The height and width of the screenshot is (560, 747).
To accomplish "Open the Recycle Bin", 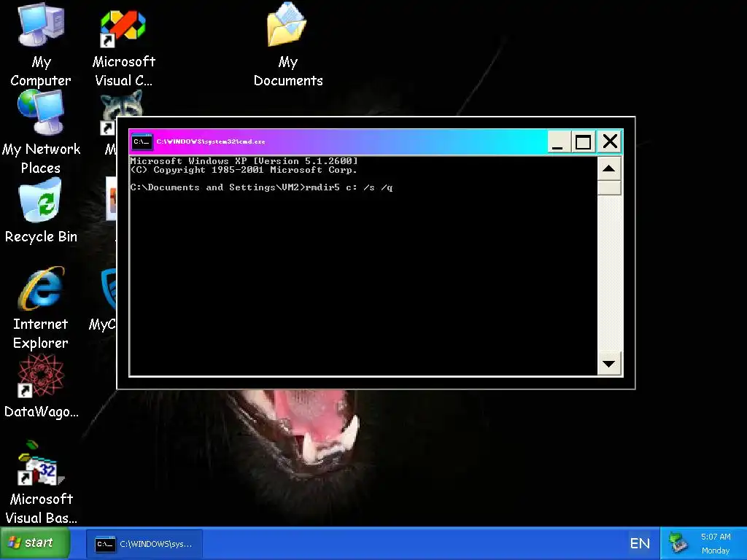I will coord(41,211).
